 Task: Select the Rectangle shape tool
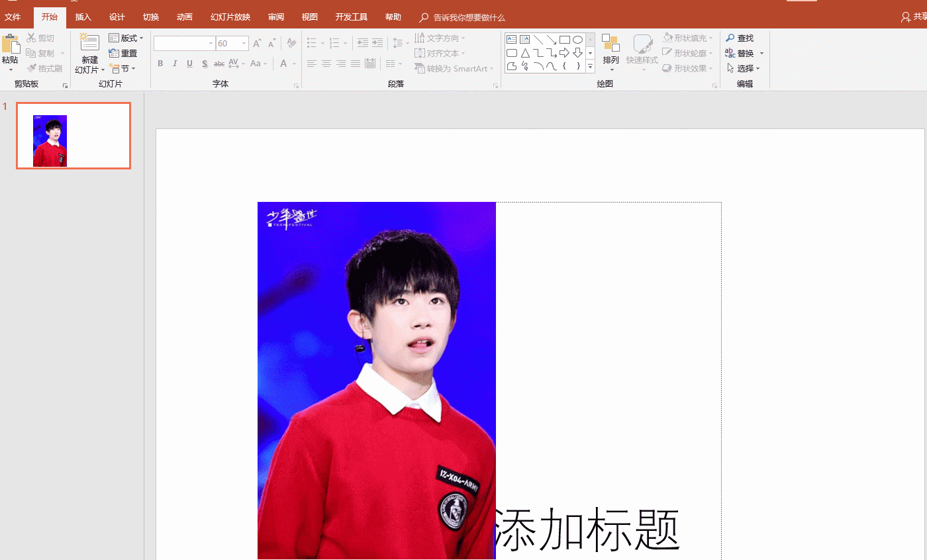click(x=564, y=39)
